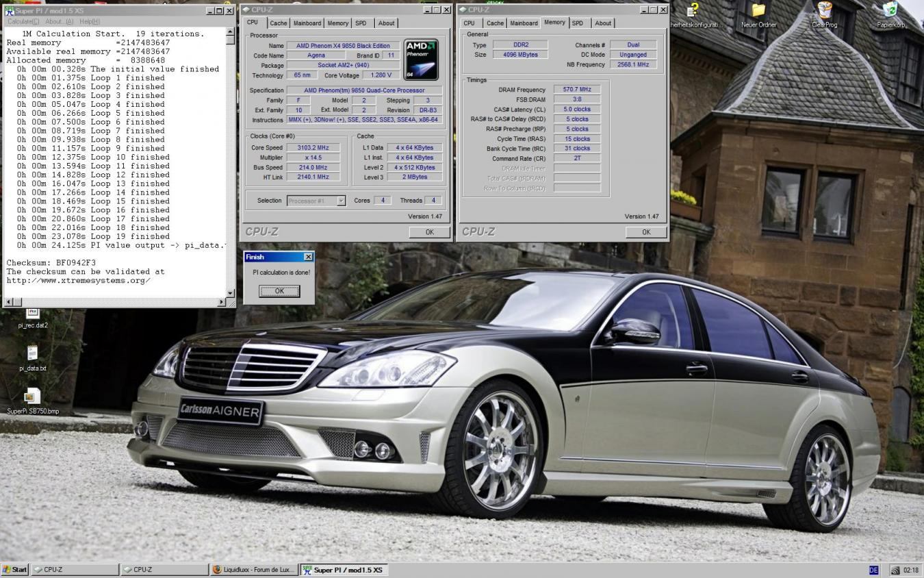
Task: Click the revision value 'DR-B3'
Action: point(428,110)
